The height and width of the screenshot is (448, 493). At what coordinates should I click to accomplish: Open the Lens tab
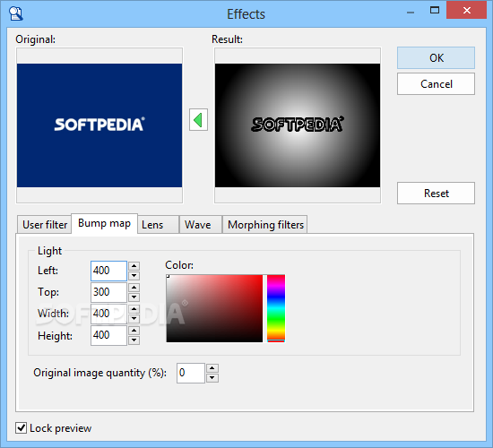tap(159, 225)
